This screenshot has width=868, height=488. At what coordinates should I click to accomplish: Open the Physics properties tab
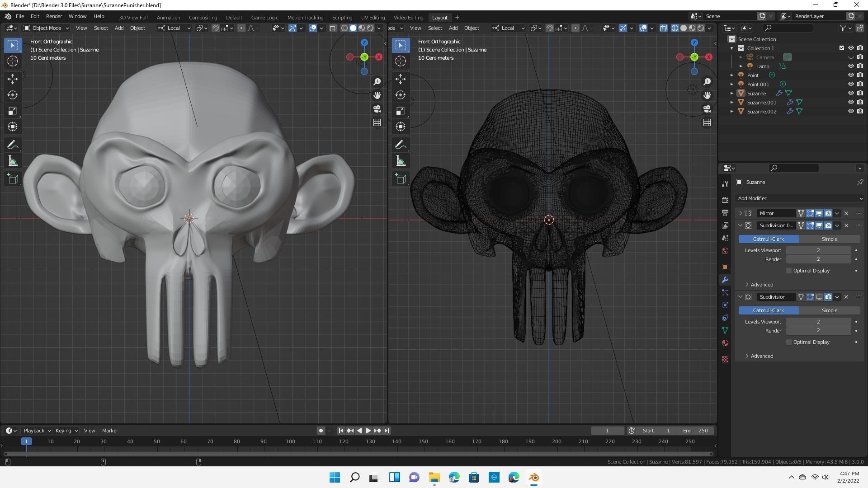pos(725,305)
